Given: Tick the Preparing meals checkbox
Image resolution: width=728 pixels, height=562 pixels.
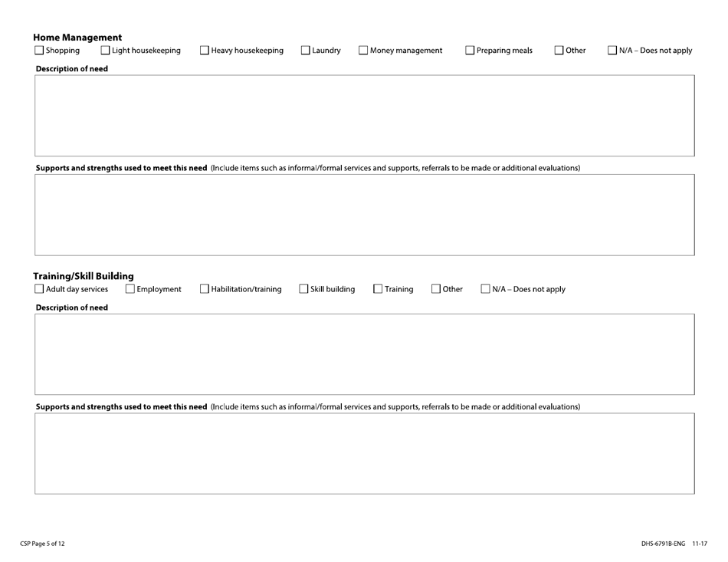Looking at the screenshot, I should (x=470, y=51).
